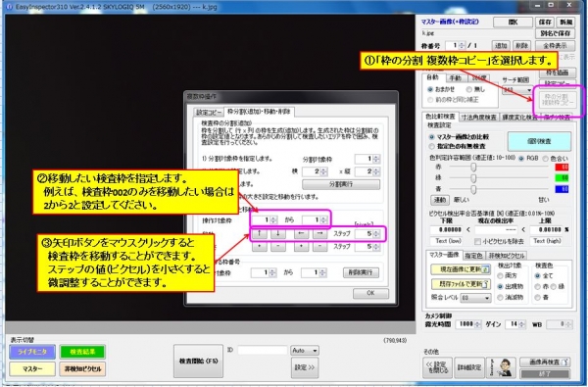Switch to the 設定コピー tab
This screenshot has height=387, width=588.
pyautogui.click(x=209, y=112)
